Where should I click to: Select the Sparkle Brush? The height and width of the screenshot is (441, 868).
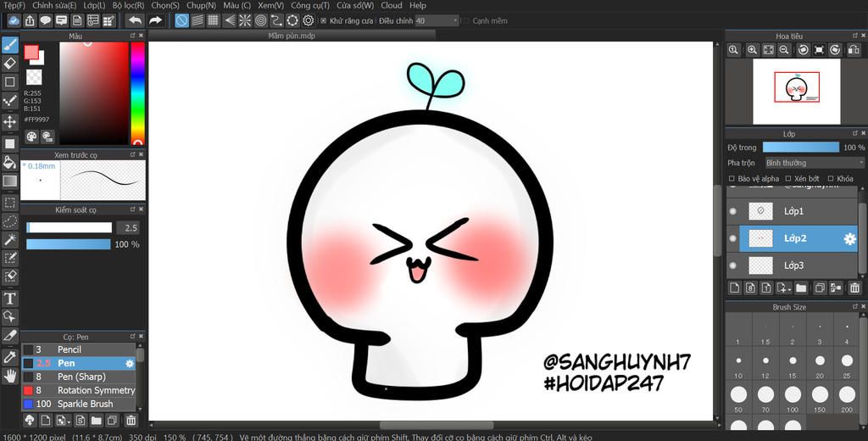point(78,404)
